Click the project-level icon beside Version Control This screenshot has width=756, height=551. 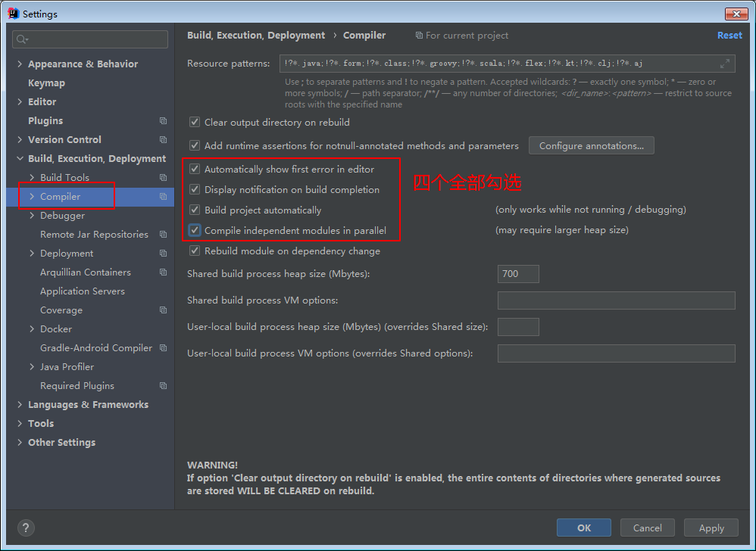(x=163, y=140)
